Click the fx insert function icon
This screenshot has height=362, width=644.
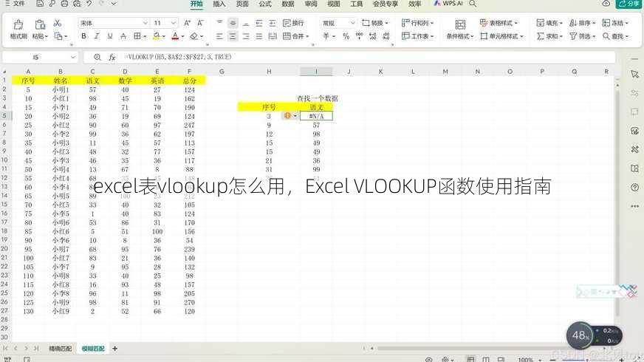click(x=112, y=57)
